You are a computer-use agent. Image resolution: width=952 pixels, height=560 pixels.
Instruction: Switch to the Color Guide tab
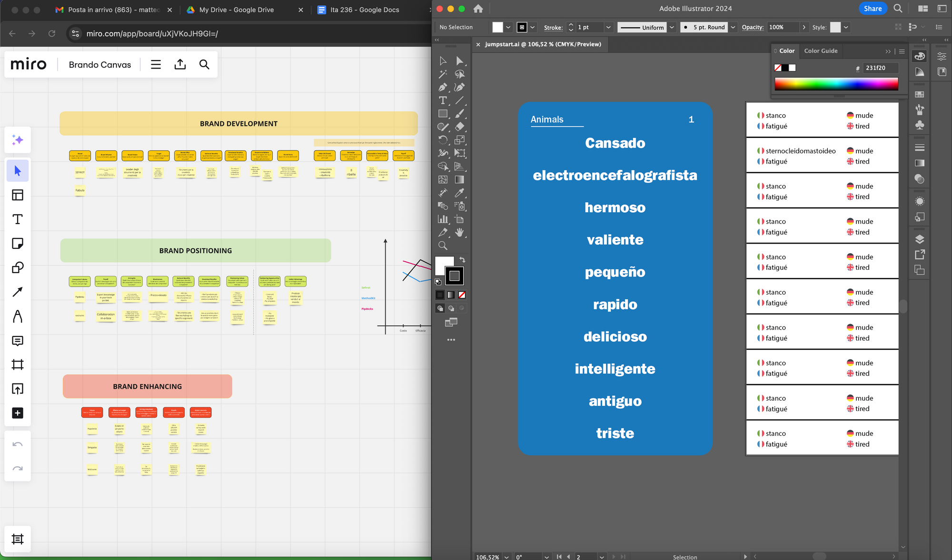pos(821,51)
